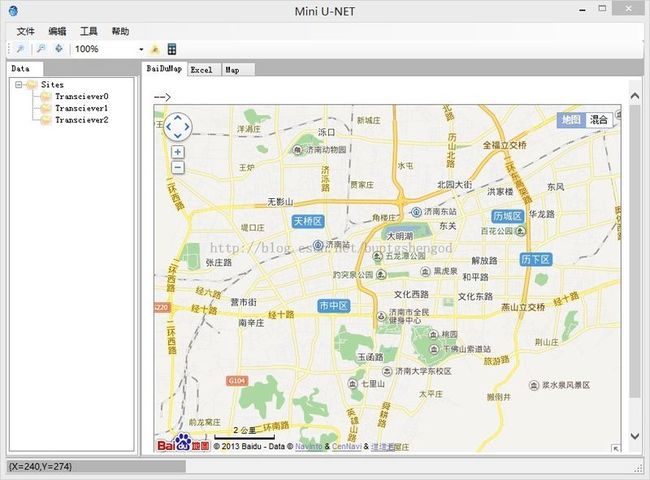
Task: Pan the Baidu map down
Action: [x=178, y=136]
